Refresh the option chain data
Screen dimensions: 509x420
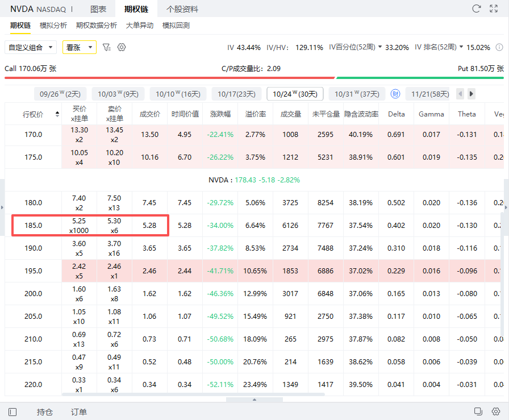[476, 9]
